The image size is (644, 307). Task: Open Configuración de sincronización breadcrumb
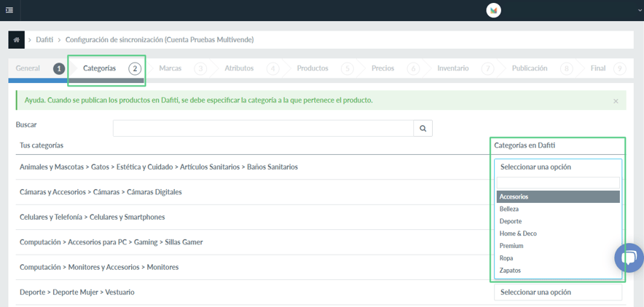[x=160, y=40]
